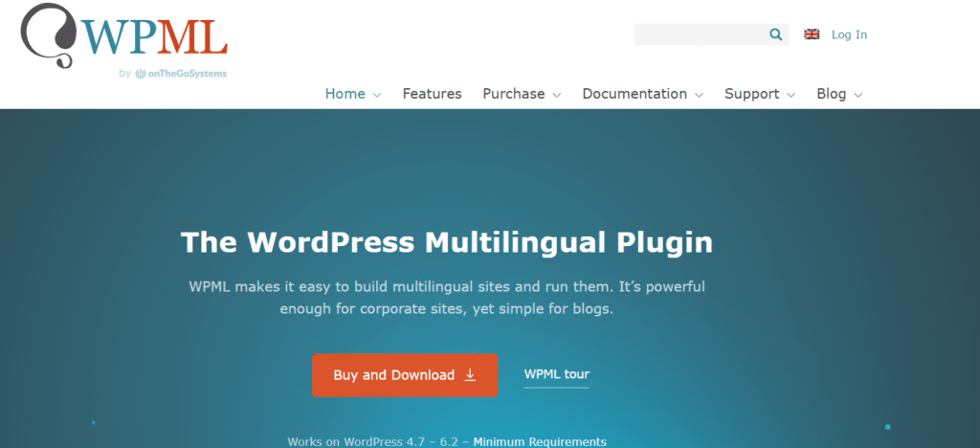Image resolution: width=980 pixels, height=448 pixels.
Task: Click the Buy and Download button
Action: 405,375
